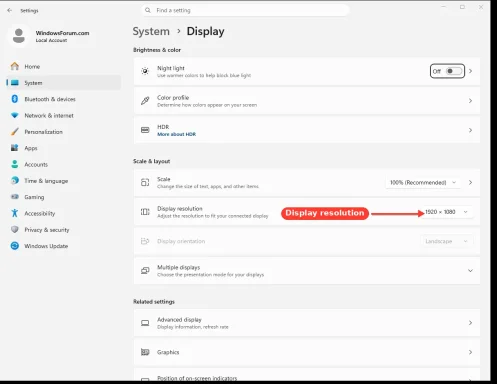Open Position of on-screen indicators row

307,375
